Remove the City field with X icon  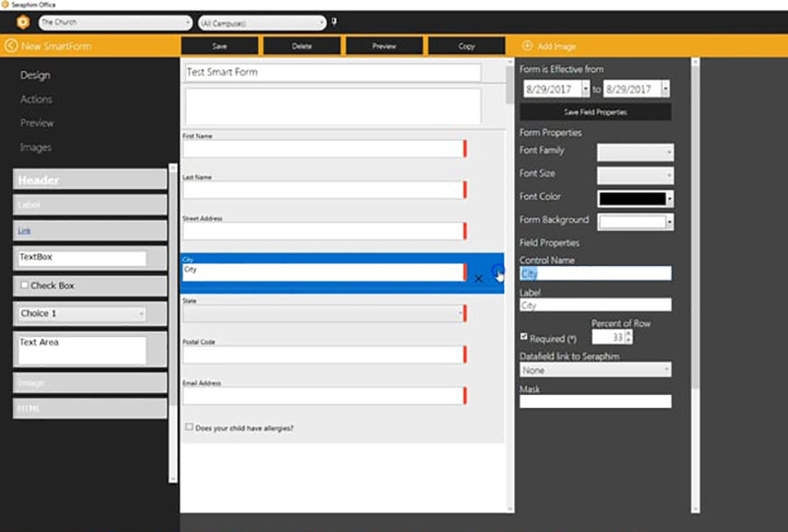479,279
